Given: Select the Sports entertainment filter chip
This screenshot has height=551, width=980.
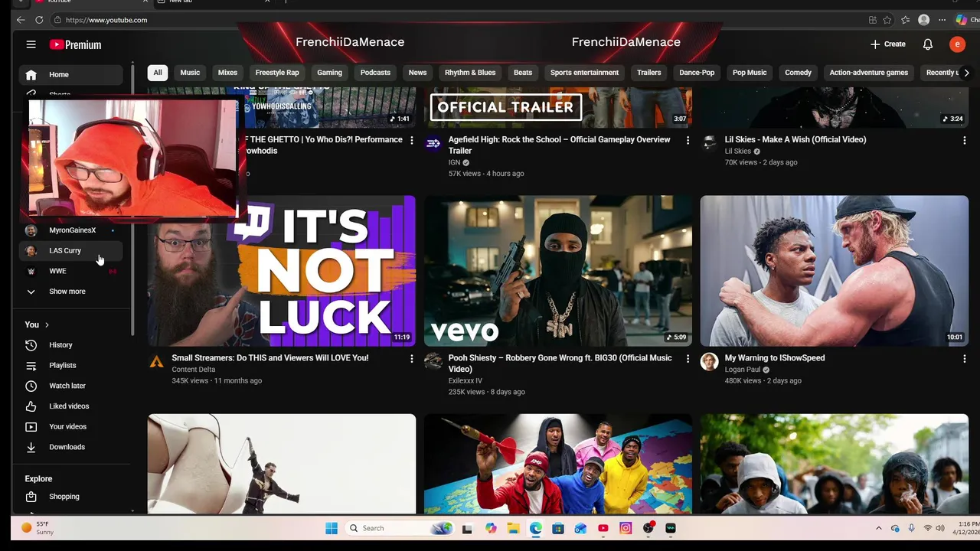Looking at the screenshot, I should (x=584, y=73).
